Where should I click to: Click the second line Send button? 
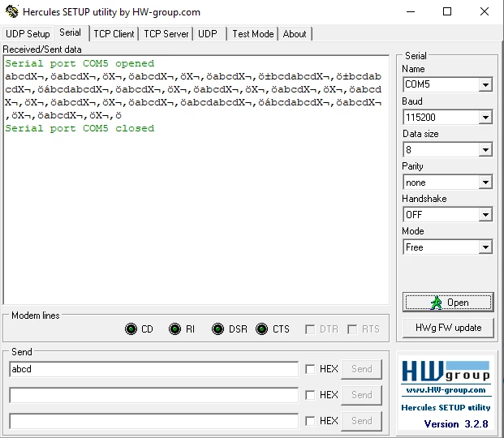pyautogui.click(x=362, y=395)
